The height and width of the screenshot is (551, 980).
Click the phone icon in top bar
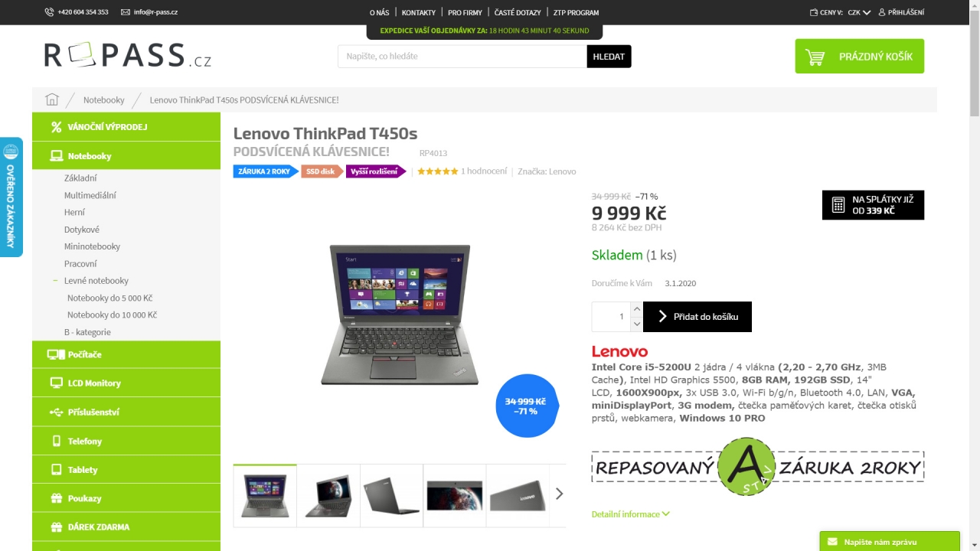coord(50,12)
